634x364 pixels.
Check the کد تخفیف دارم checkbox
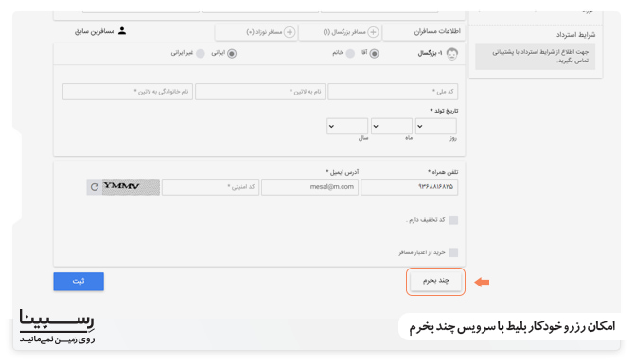click(x=453, y=219)
